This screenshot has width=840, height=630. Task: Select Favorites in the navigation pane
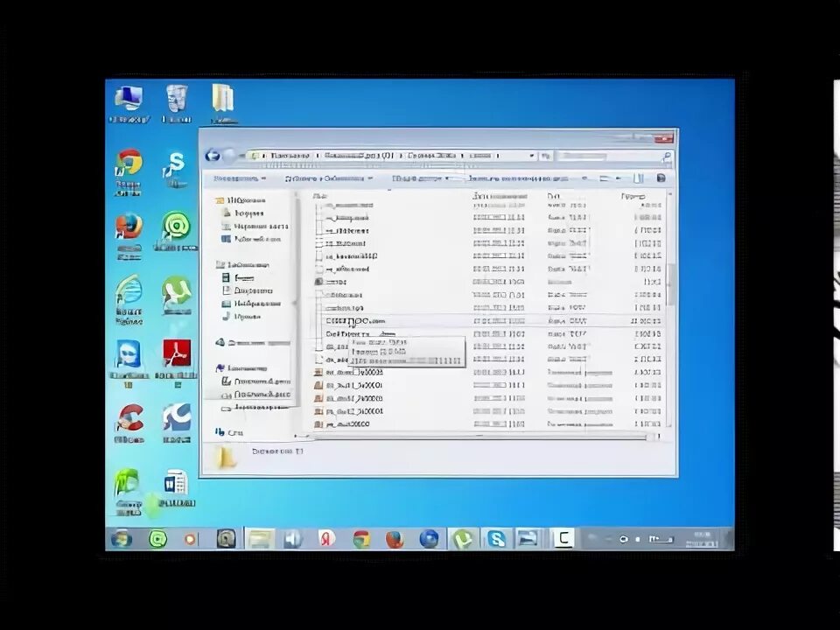point(241,200)
